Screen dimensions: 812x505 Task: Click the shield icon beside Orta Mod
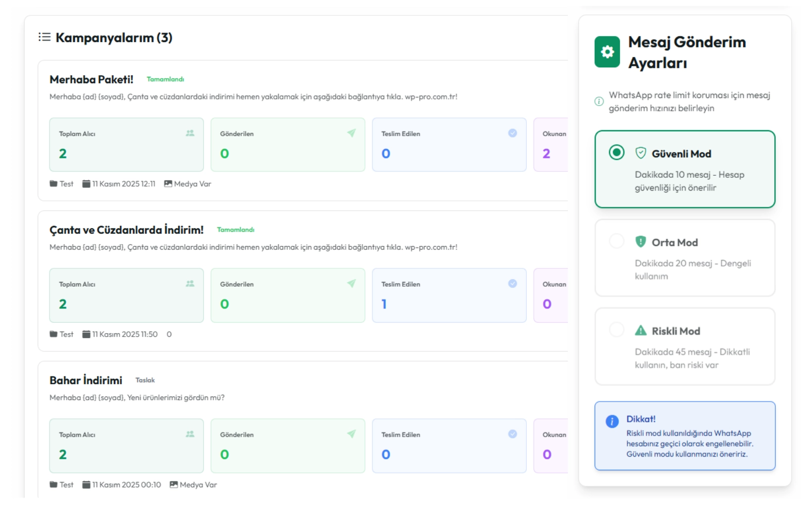(x=641, y=242)
